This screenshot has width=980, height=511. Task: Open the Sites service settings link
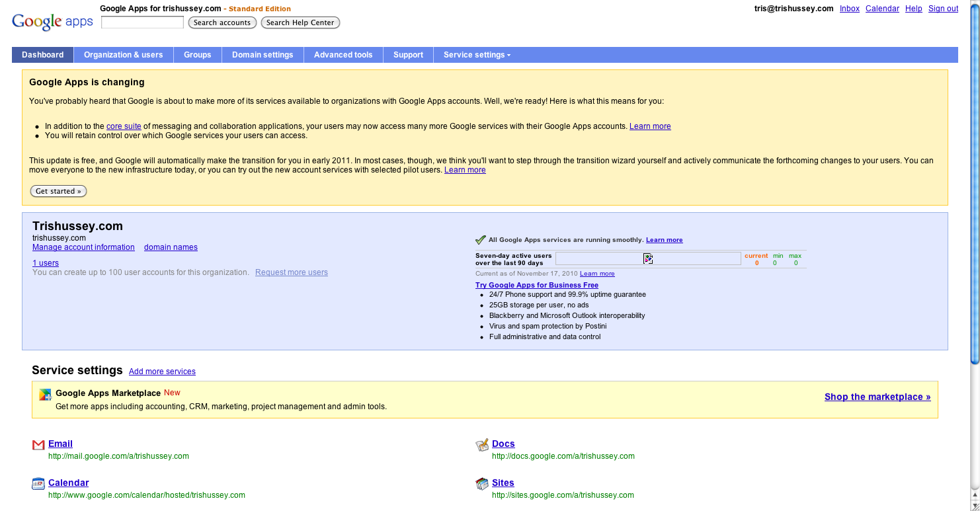click(x=503, y=483)
